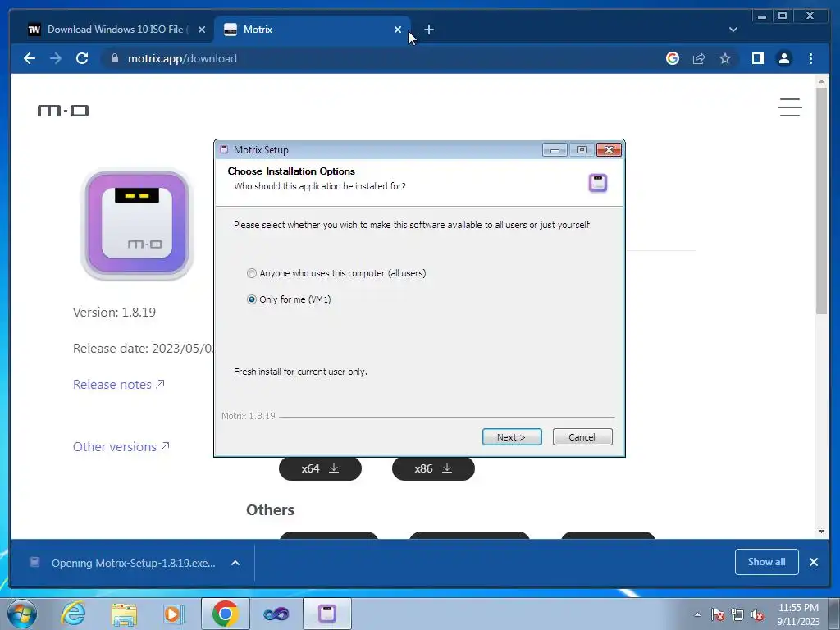Open the Windows Start menu
The image size is (840, 630).
(x=21, y=614)
